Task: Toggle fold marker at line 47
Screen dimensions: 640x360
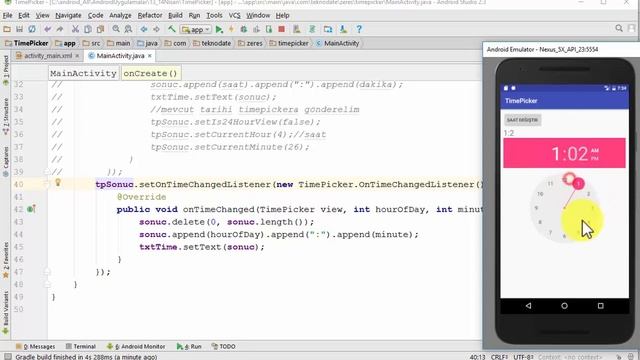Action: tap(47, 271)
